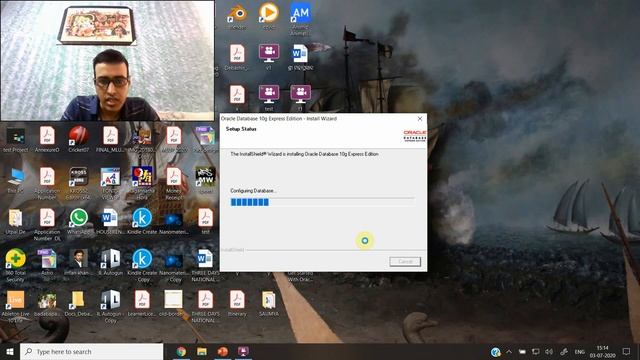
Task: Open the clock and date showing 15:14
Action: click(x=602, y=352)
